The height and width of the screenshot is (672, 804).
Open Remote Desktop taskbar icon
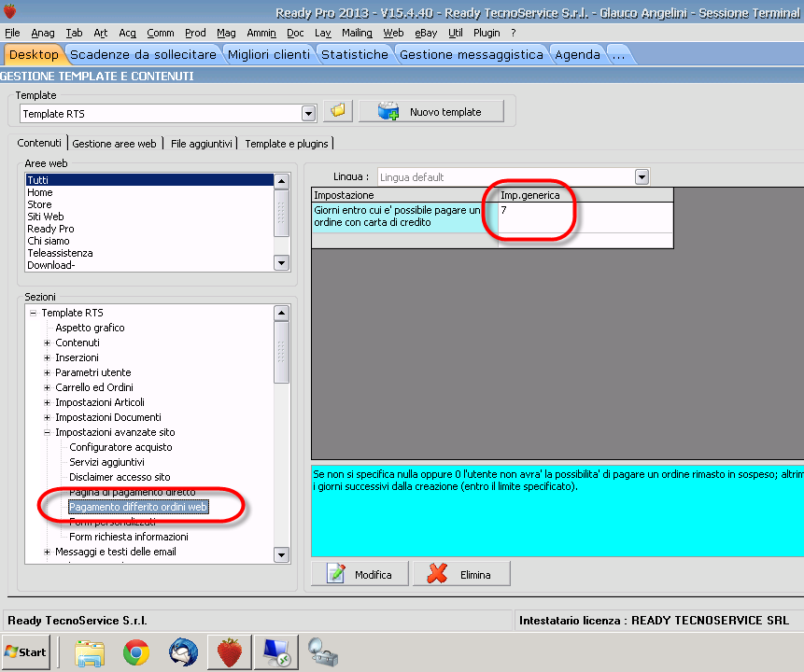point(276,652)
